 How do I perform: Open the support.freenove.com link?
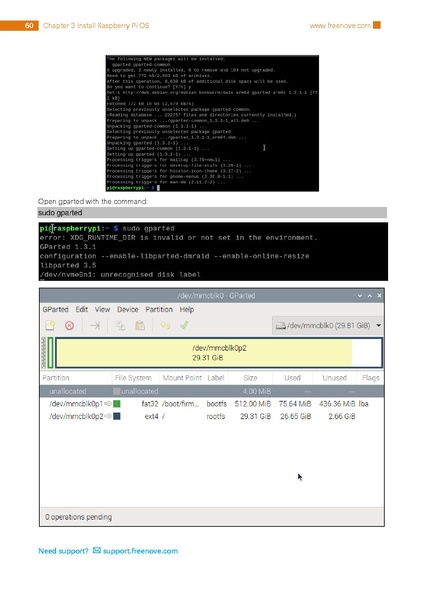tap(140, 551)
